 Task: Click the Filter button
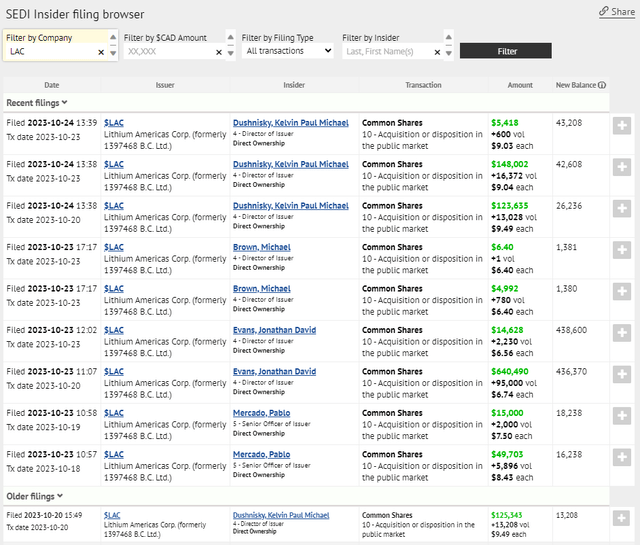pyautogui.click(x=507, y=51)
